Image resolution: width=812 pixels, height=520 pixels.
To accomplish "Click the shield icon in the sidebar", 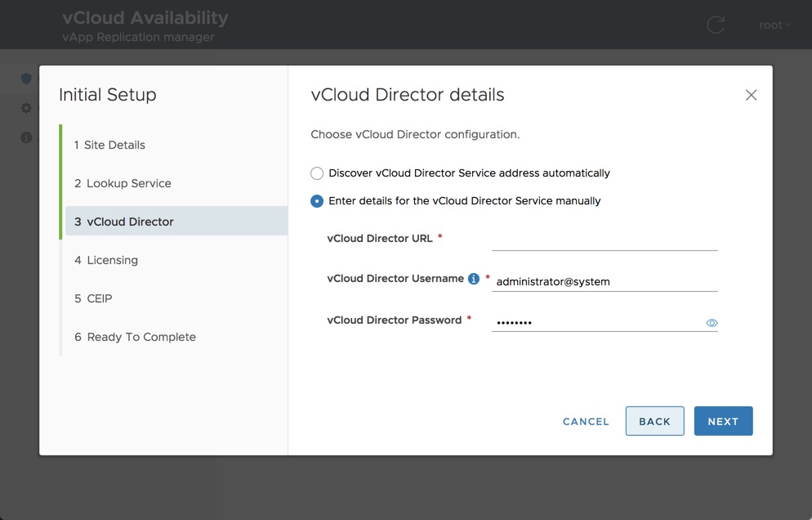I will [26, 78].
